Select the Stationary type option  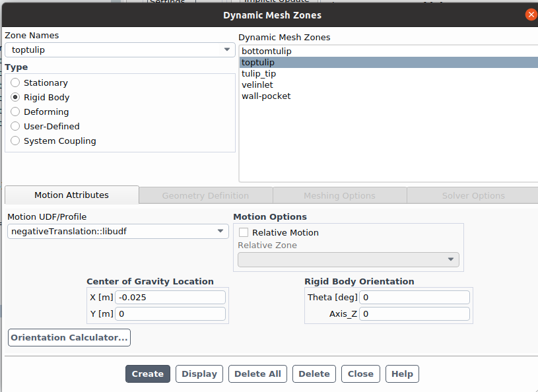tap(16, 83)
